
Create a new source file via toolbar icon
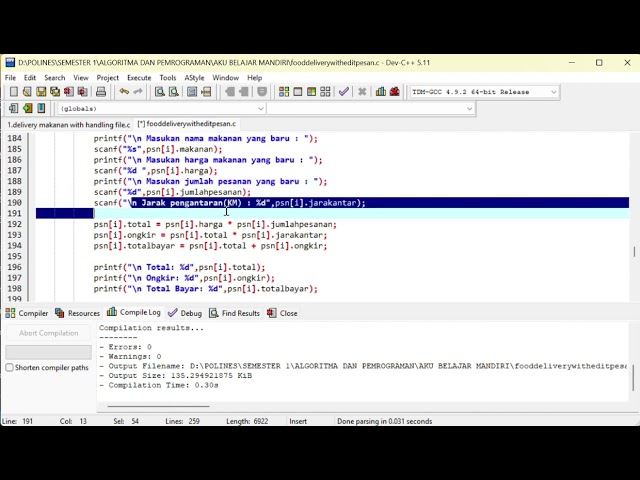(13, 92)
